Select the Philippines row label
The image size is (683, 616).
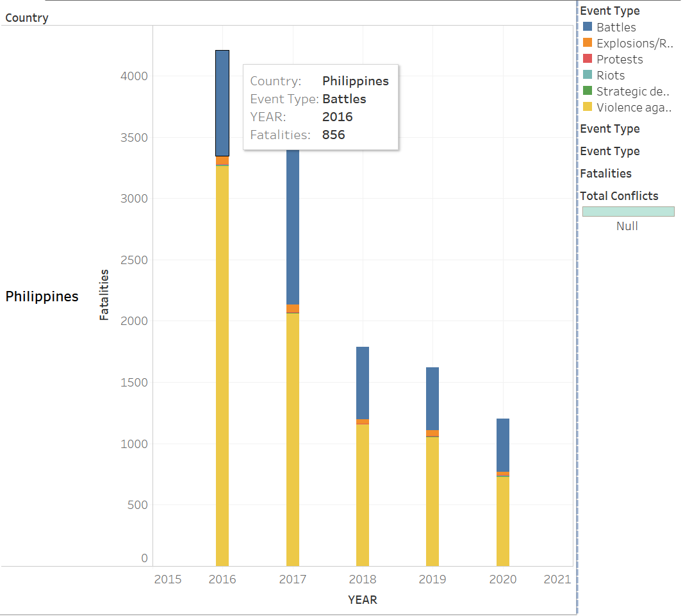[42, 296]
